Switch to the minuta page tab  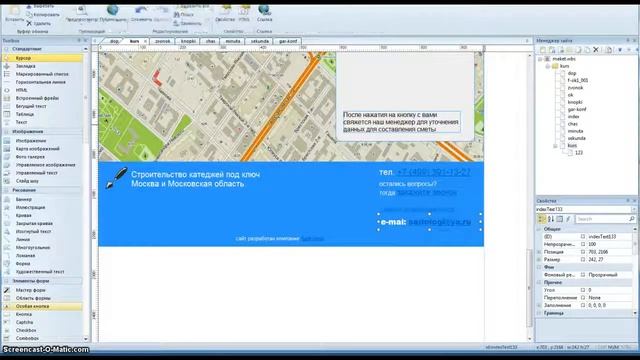coord(233,41)
